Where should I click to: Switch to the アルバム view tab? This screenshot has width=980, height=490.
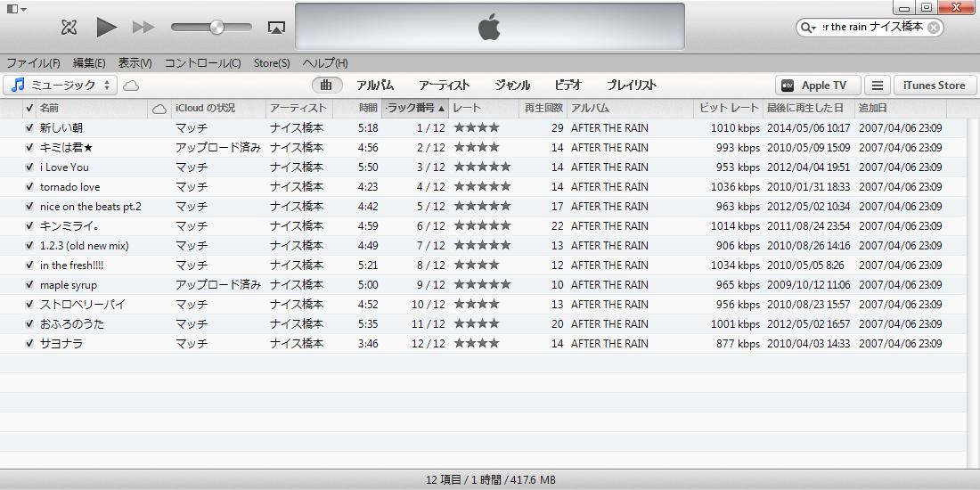tap(375, 86)
